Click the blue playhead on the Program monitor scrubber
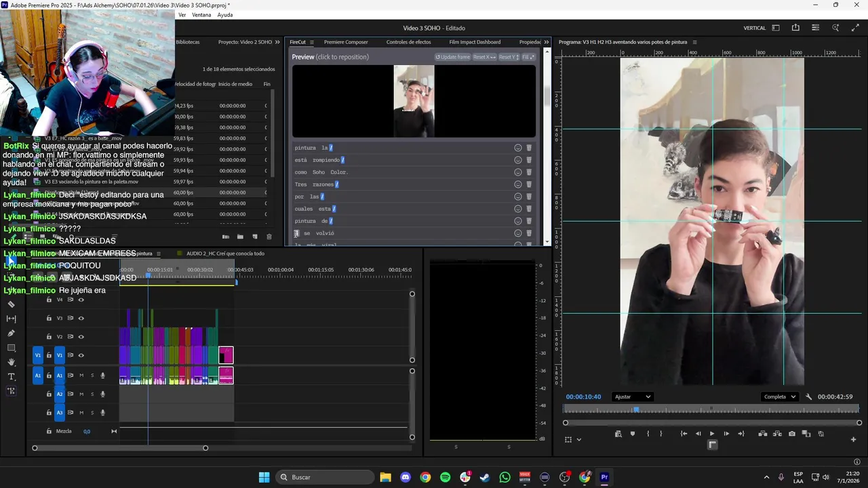 636,409
